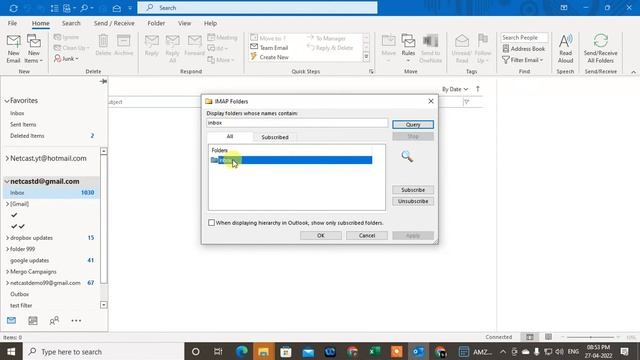Select the test filter folder
Image resolution: width=640 pixels, height=360 pixels.
pyautogui.click(x=21, y=305)
